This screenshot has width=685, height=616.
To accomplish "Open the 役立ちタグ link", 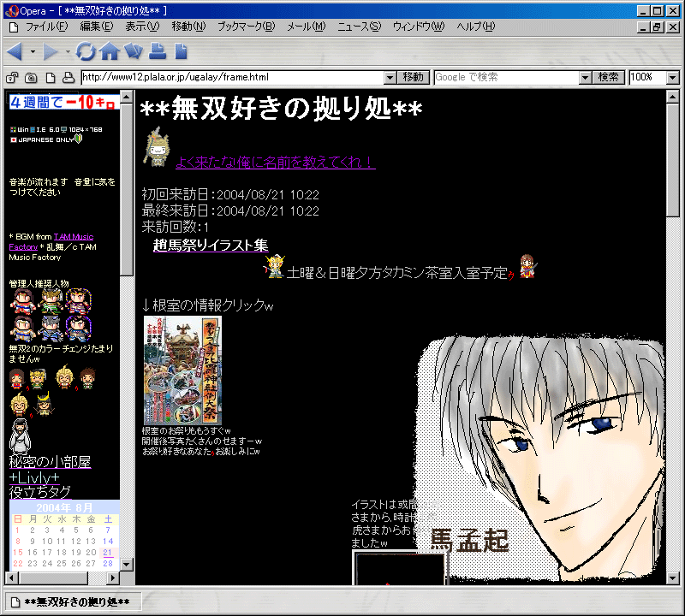I will (x=39, y=493).
